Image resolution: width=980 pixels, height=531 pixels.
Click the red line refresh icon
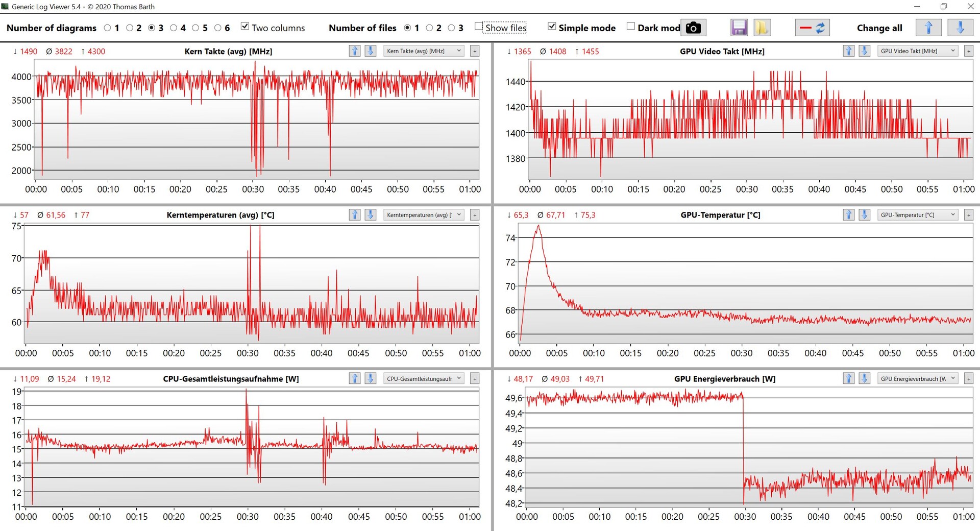click(812, 28)
